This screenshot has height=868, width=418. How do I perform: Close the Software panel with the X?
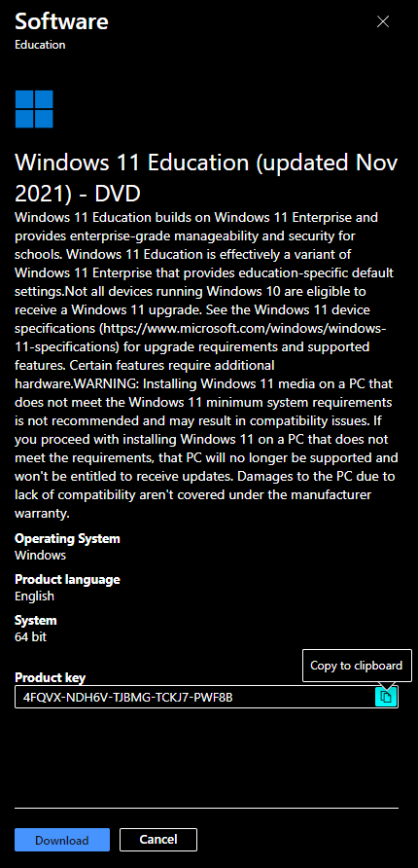(383, 21)
